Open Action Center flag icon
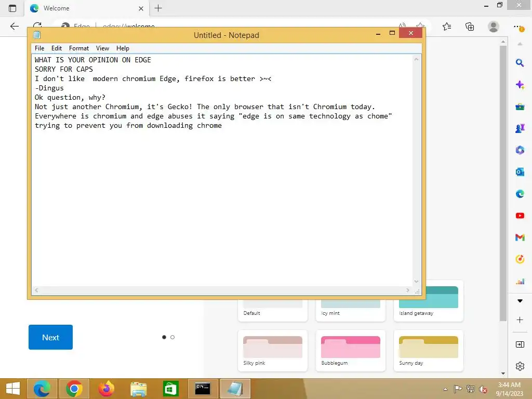532x399 pixels. pyautogui.click(x=458, y=389)
